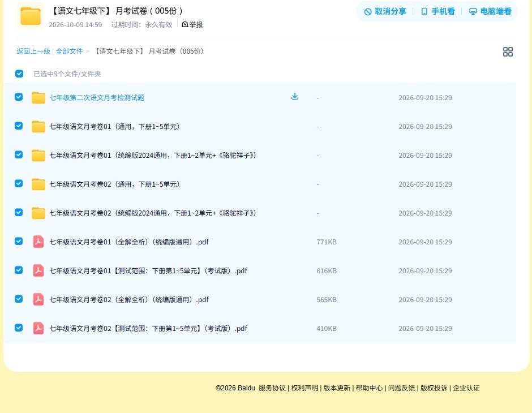This screenshot has width=532, height=413.
Task: Open 企业认证 footer link
Action: 466,388
